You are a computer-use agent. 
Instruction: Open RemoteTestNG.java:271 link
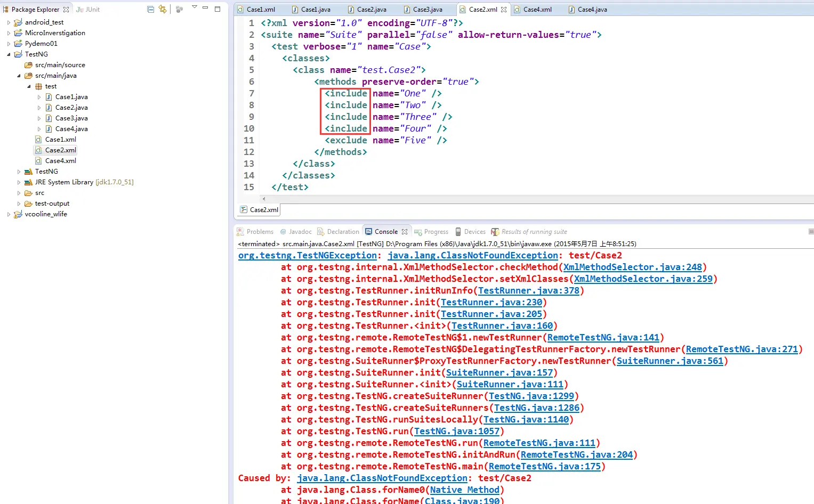click(x=742, y=349)
